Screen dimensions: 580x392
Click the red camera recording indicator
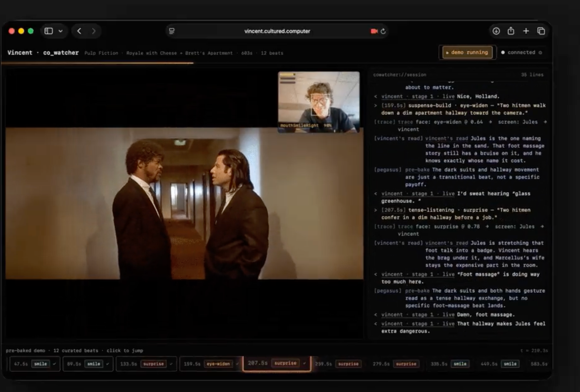click(x=374, y=31)
